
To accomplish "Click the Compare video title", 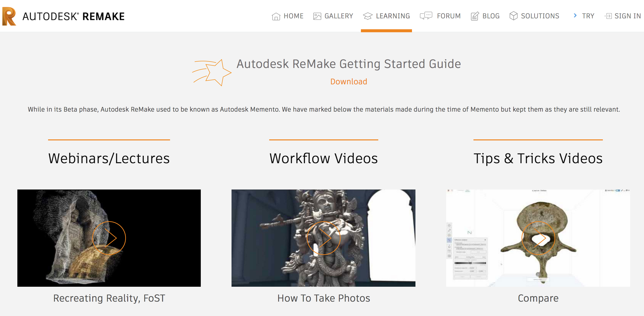I will (x=538, y=298).
